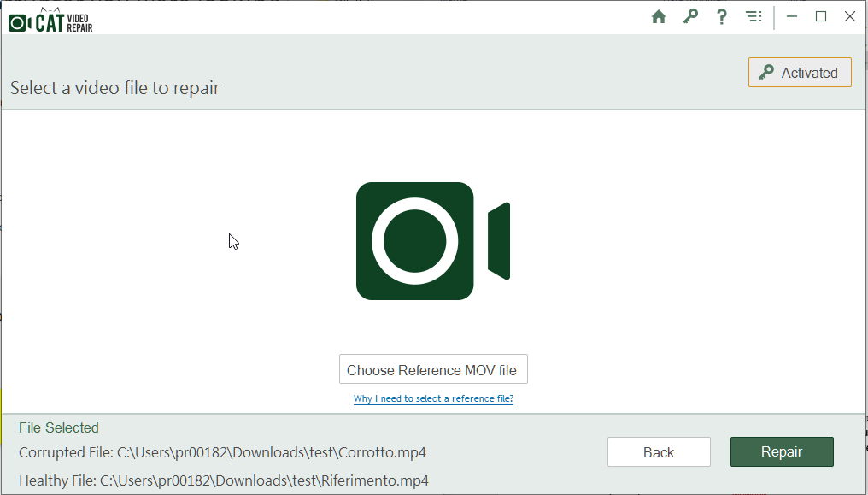868x495 pixels.
Task: Close the Video Repair application
Action: 850,17
